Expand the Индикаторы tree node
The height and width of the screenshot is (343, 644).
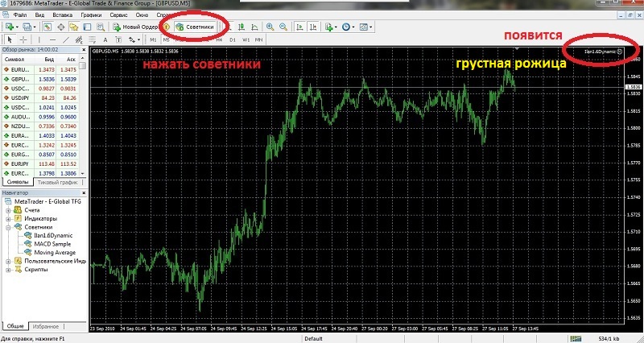8,219
